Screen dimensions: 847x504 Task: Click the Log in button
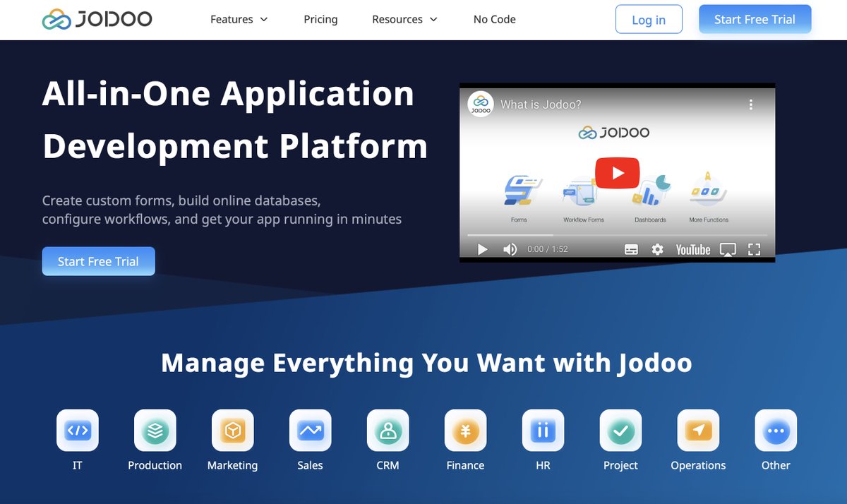coord(649,20)
